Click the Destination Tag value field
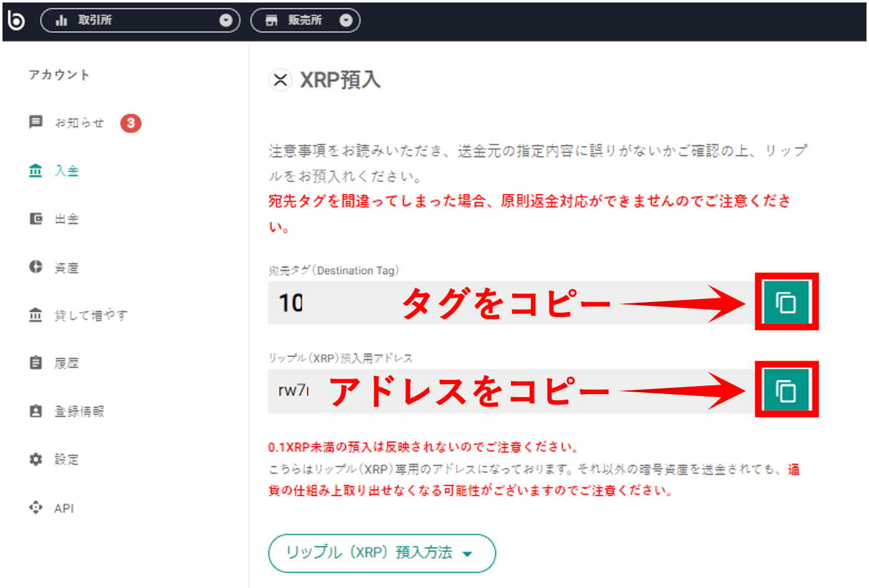Screen dimensions: 869x588 [x=336, y=303]
